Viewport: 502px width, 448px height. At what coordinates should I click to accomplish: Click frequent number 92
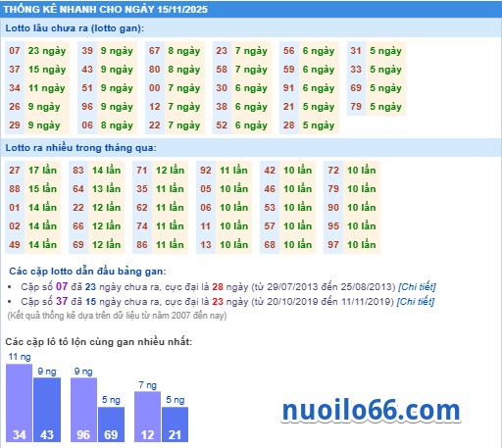point(206,171)
